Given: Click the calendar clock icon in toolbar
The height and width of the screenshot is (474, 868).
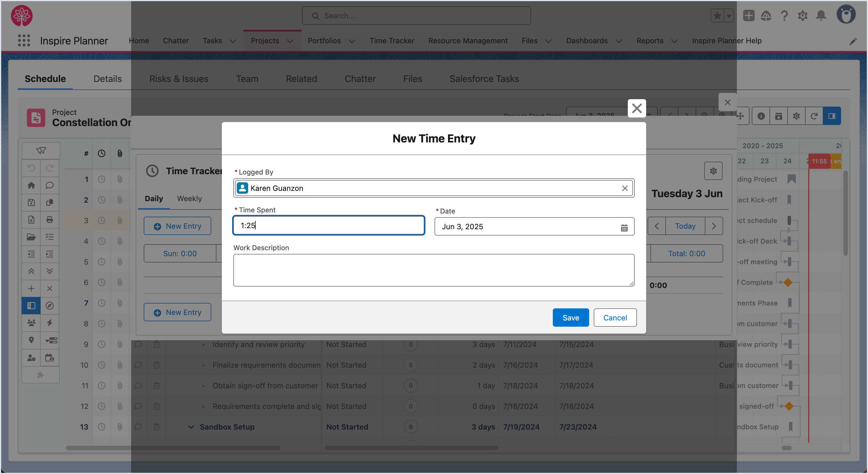Looking at the screenshot, I should [x=50, y=358].
